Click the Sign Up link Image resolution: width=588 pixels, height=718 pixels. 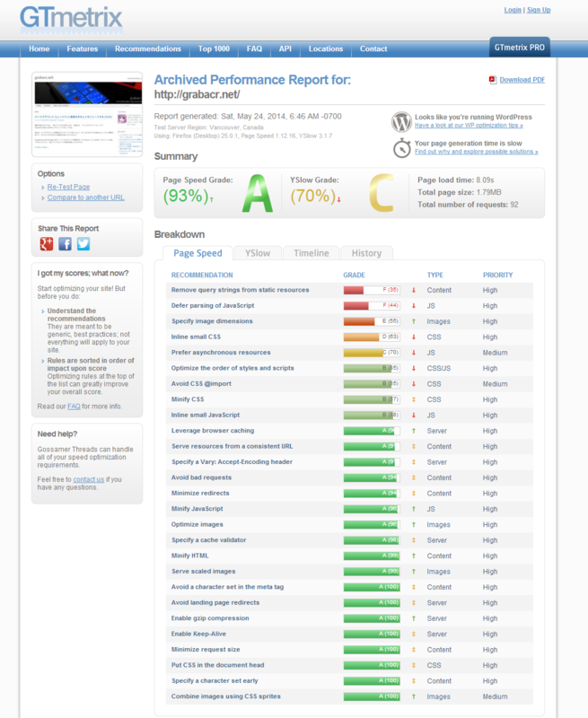pyautogui.click(x=539, y=10)
